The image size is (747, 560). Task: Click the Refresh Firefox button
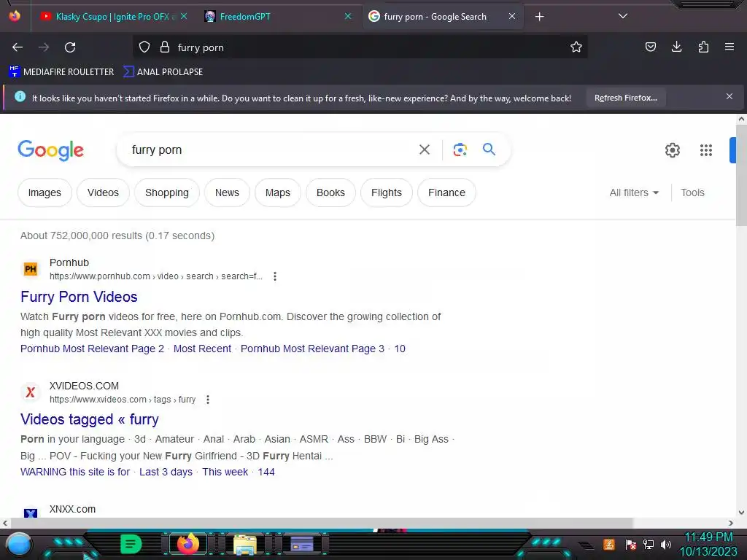[x=625, y=98]
